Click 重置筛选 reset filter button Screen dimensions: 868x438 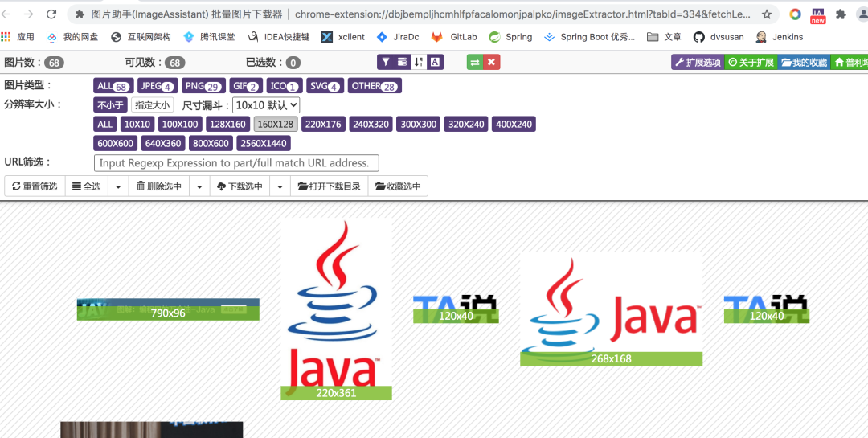pos(35,186)
